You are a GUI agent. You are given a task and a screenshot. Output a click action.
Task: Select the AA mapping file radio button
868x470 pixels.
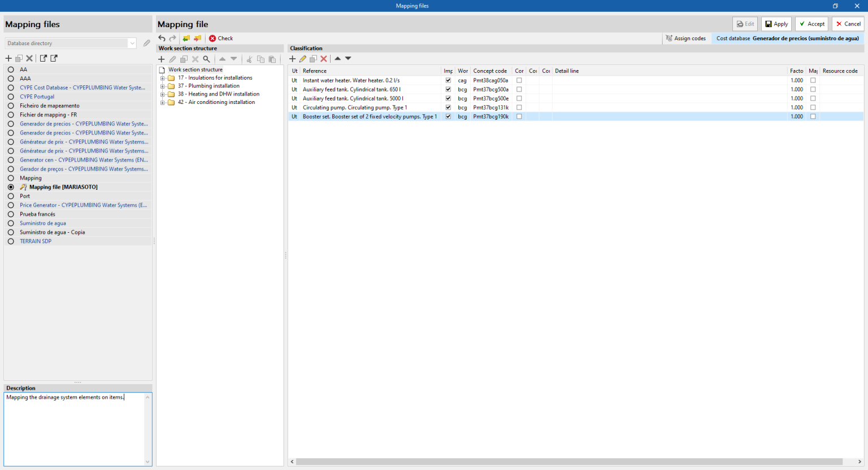(11, 69)
